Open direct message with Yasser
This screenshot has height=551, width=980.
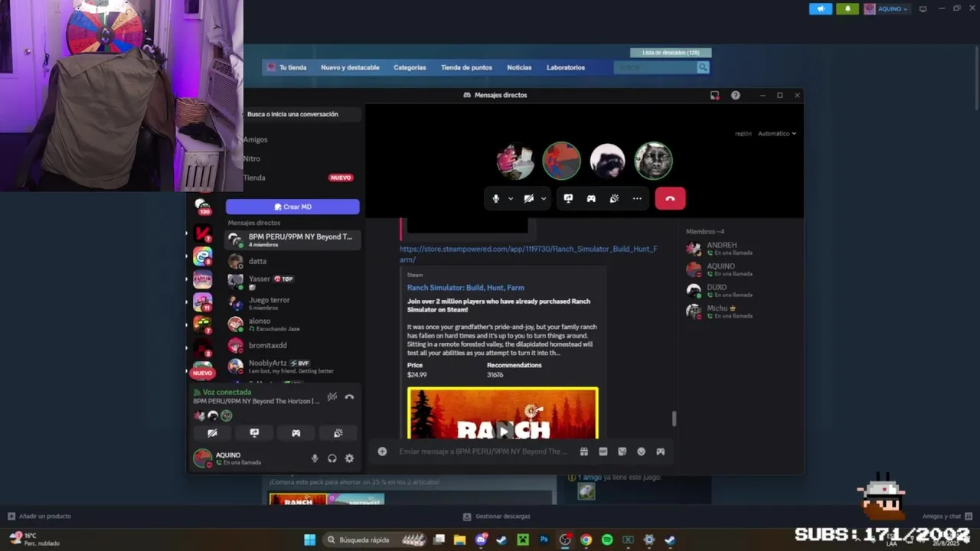point(292,281)
